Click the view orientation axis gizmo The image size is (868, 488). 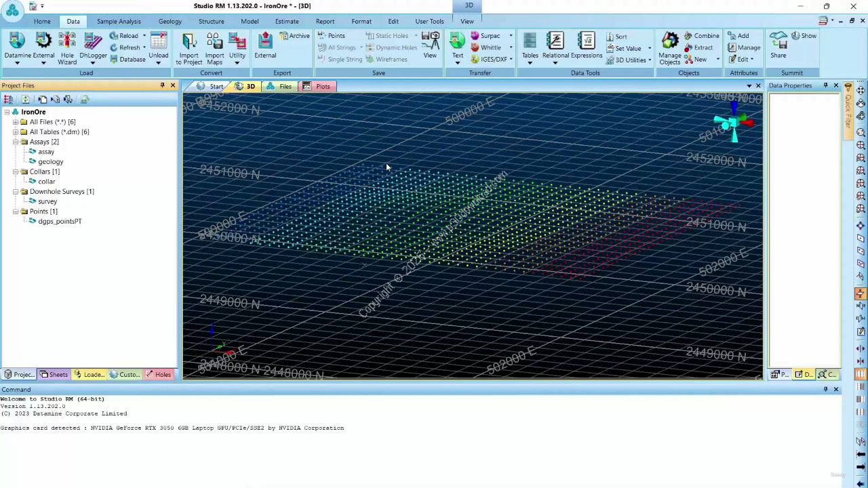click(x=734, y=122)
